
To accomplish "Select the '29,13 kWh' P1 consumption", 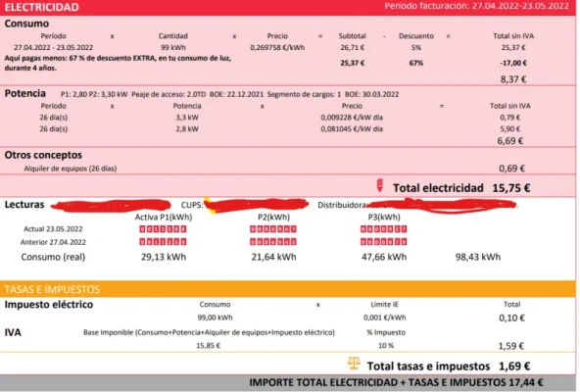I will (x=164, y=257).
